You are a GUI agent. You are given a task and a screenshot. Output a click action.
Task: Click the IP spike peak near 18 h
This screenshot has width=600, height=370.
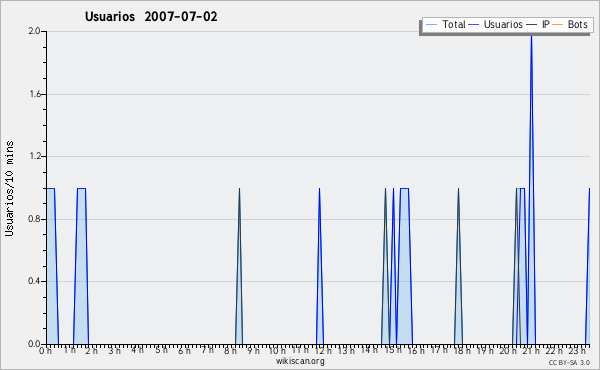click(458, 190)
